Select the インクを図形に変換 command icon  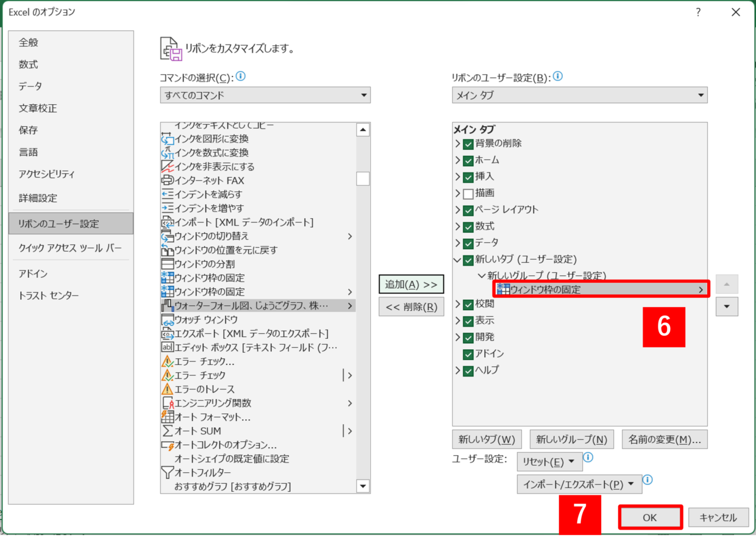point(168,139)
